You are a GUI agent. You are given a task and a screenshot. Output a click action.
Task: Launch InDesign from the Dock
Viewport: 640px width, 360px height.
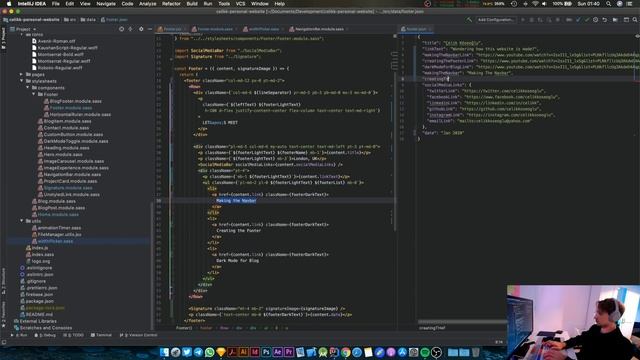(255, 352)
